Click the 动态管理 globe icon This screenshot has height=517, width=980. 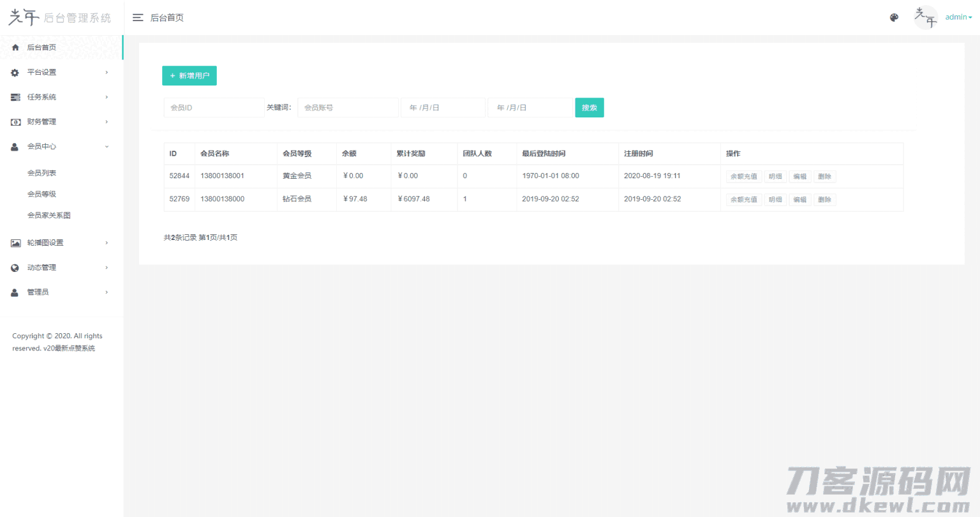tap(15, 268)
